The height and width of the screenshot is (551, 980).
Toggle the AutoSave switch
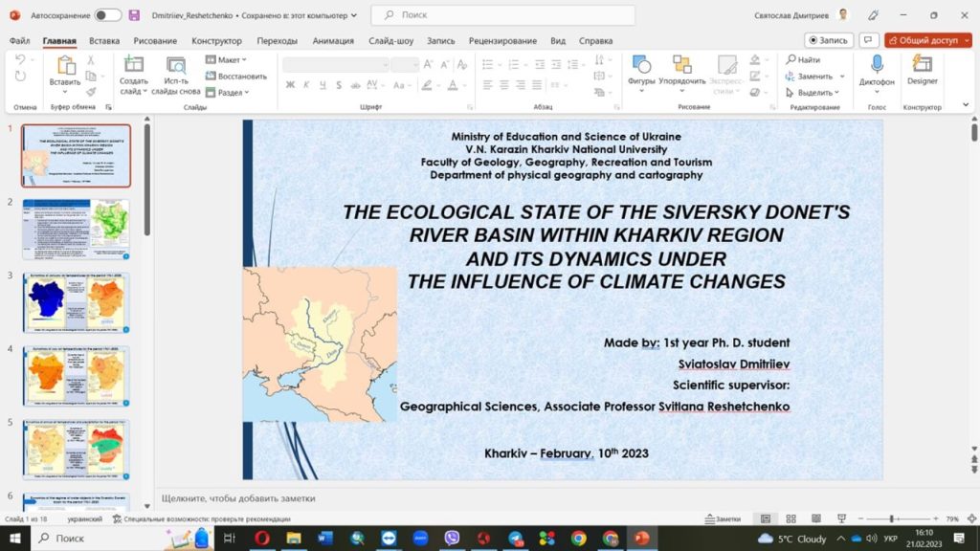[x=107, y=15]
